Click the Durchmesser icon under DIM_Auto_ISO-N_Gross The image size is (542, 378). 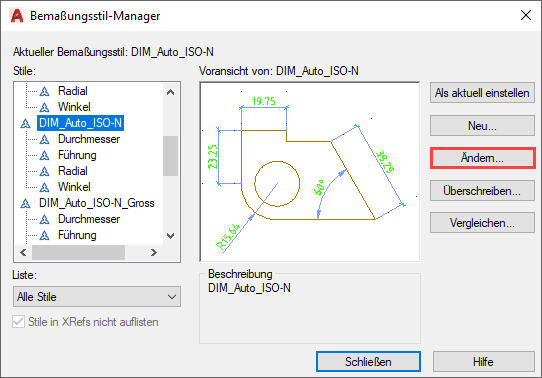coord(45,219)
